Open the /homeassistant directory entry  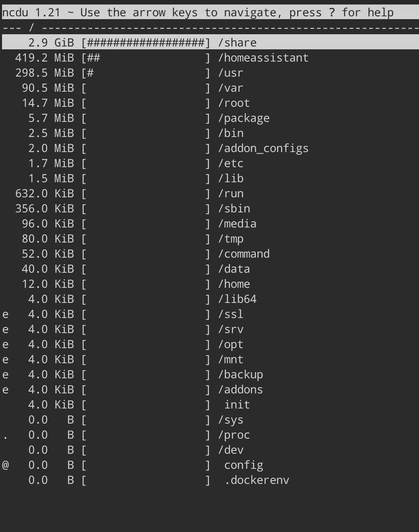[263, 58]
